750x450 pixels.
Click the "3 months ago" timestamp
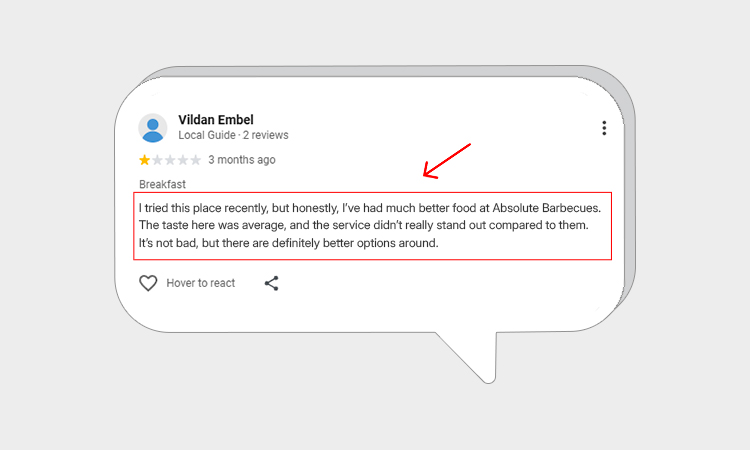pos(241,160)
